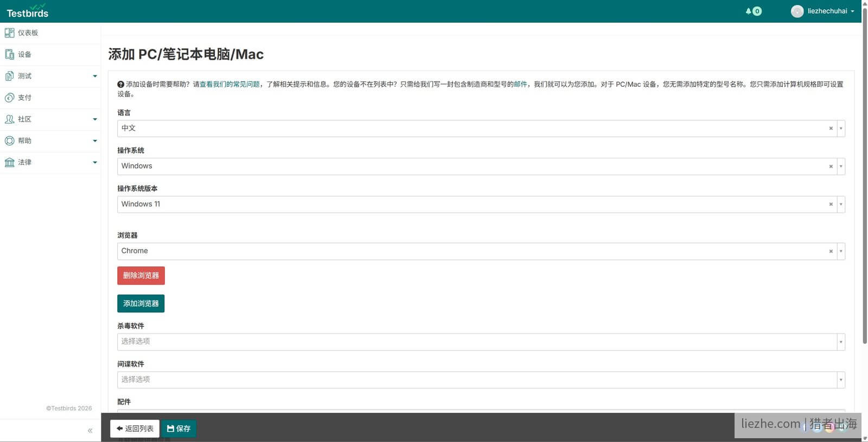
Task: Open the 查看我们的常见问题 link
Action: click(x=229, y=84)
